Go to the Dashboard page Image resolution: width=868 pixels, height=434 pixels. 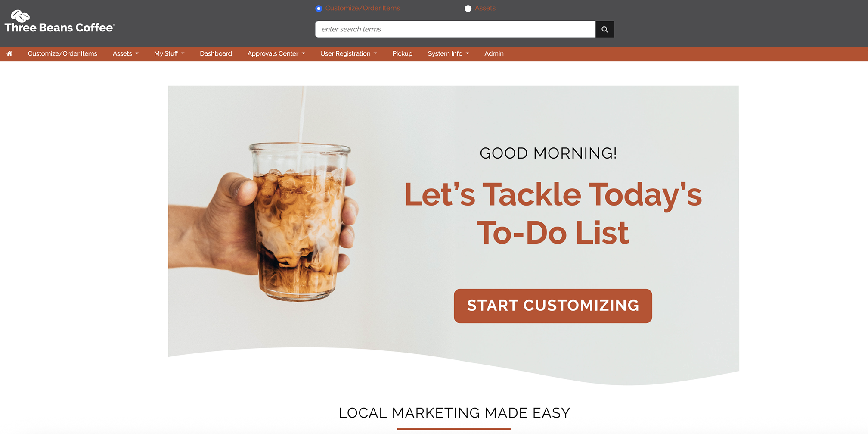(216, 53)
